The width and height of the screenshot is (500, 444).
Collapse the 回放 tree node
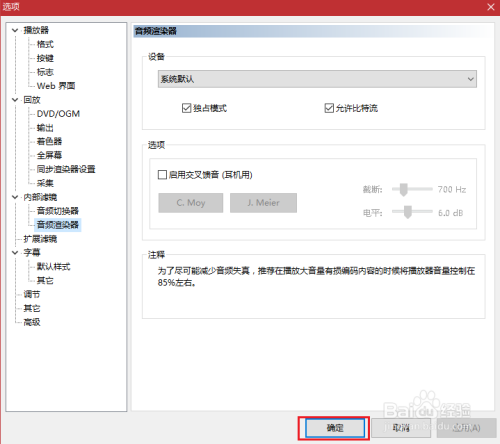pos(15,100)
